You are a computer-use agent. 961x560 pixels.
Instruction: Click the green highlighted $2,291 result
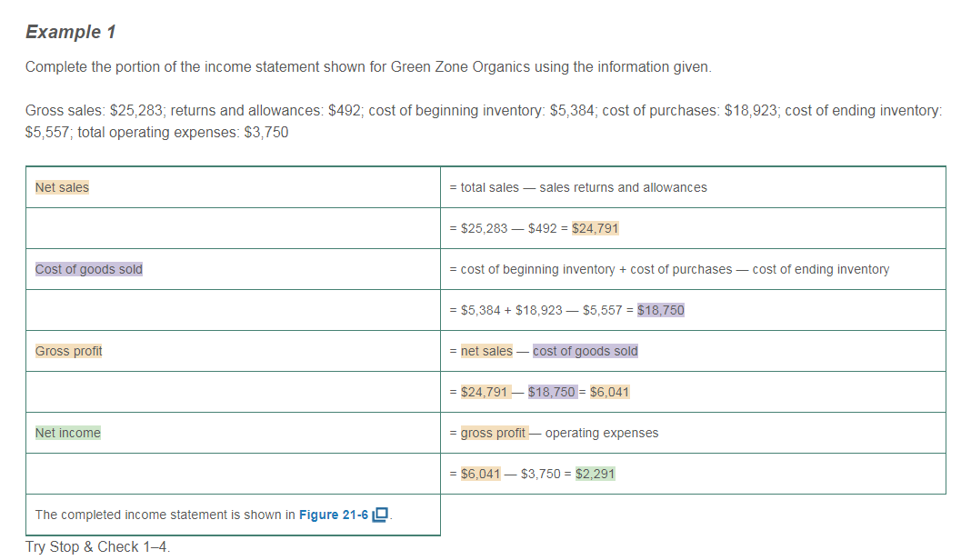click(x=596, y=474)
